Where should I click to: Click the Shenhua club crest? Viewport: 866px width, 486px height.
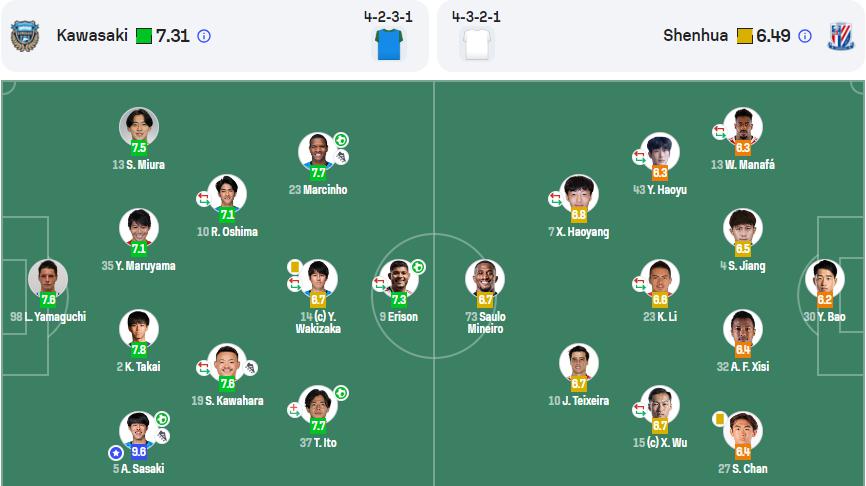point(838,36)
